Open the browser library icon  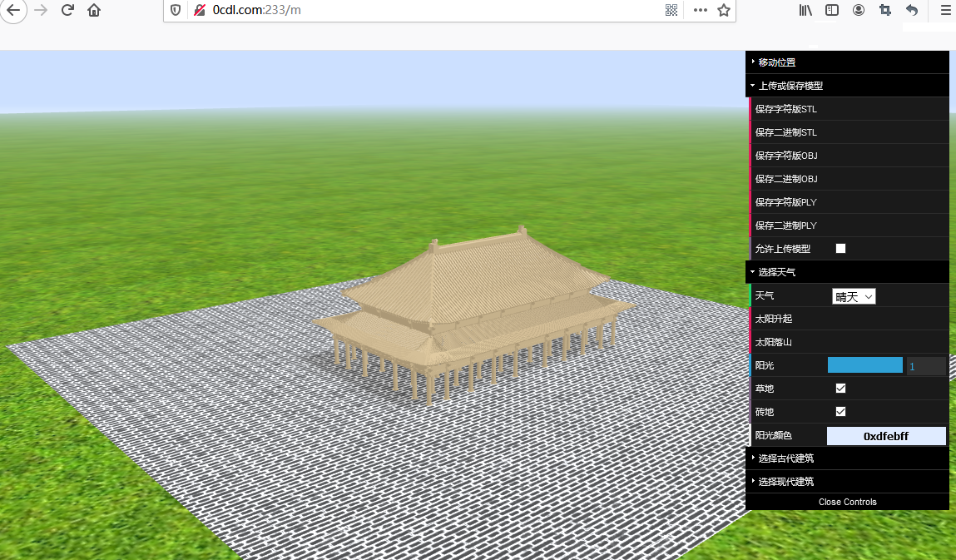(x=805, y=10)
